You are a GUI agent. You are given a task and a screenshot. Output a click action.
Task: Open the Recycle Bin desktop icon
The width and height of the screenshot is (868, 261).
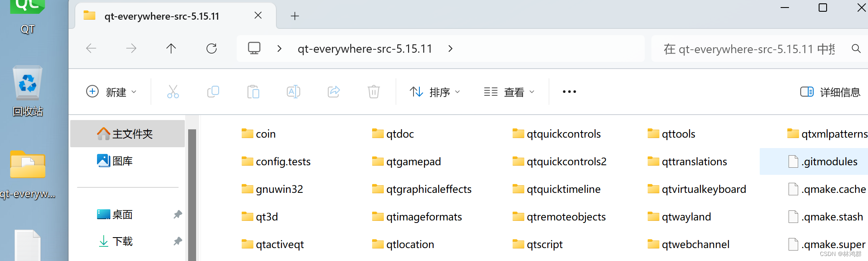coord(28,91)
